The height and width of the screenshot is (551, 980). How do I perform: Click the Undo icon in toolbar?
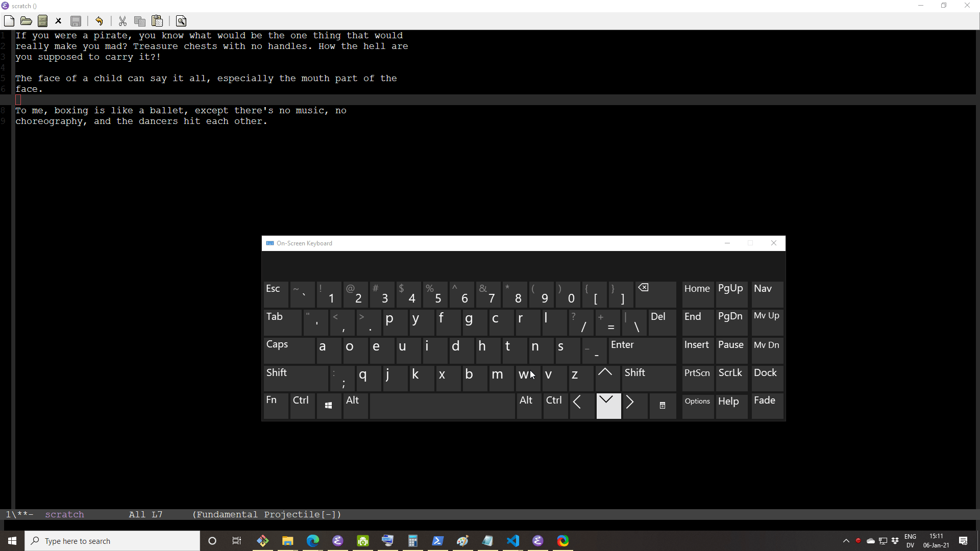click(100, 21)
